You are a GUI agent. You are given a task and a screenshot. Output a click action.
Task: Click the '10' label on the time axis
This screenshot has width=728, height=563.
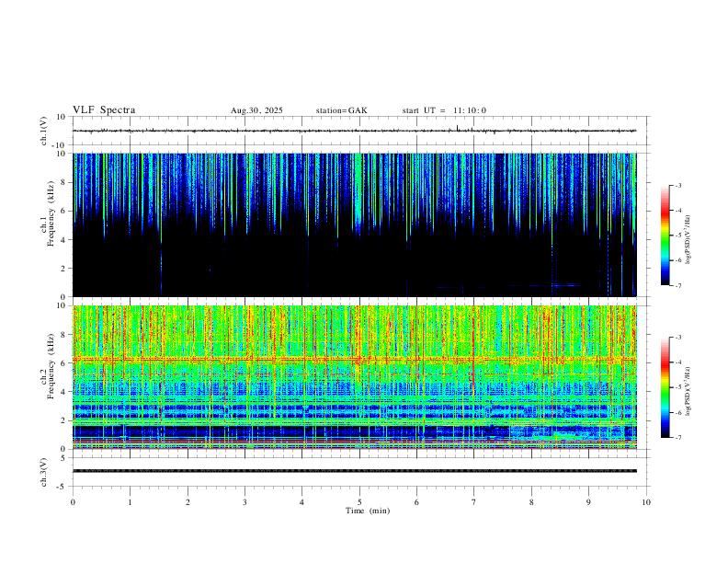coord(646,502)
